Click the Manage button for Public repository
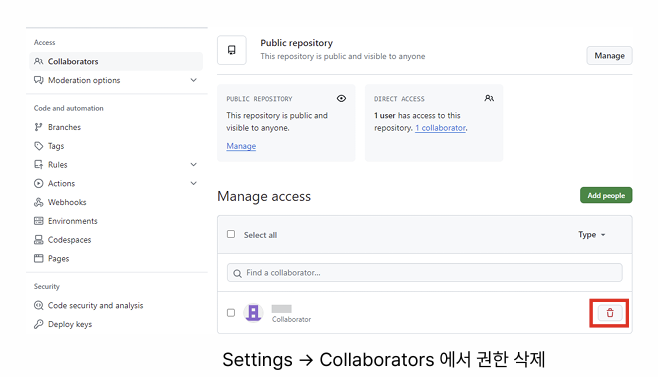This screenshot has width=658, height=377. (x=609, y=55)
